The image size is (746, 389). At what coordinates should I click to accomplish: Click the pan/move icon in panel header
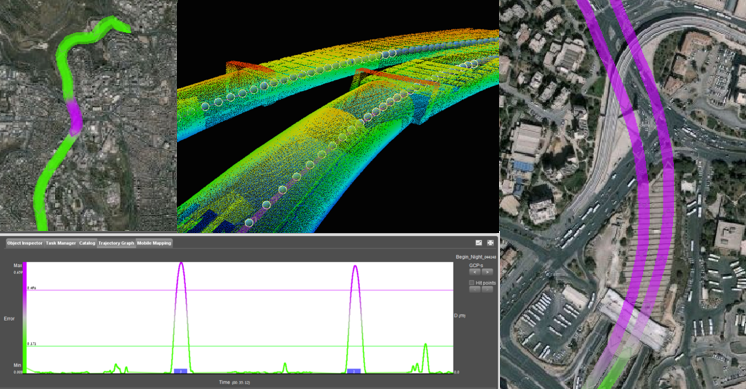point(490,243)
